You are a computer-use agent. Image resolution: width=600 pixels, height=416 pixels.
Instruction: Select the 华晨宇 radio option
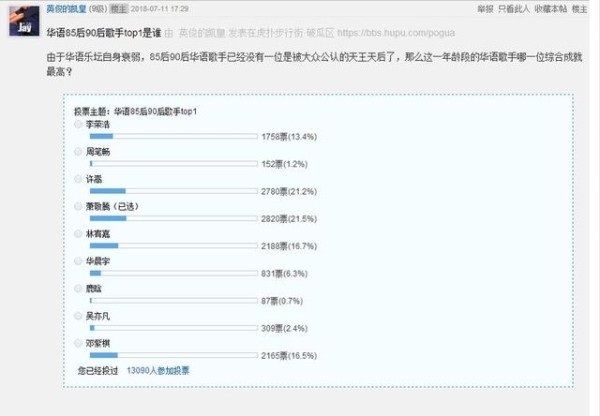pos(78,261)
